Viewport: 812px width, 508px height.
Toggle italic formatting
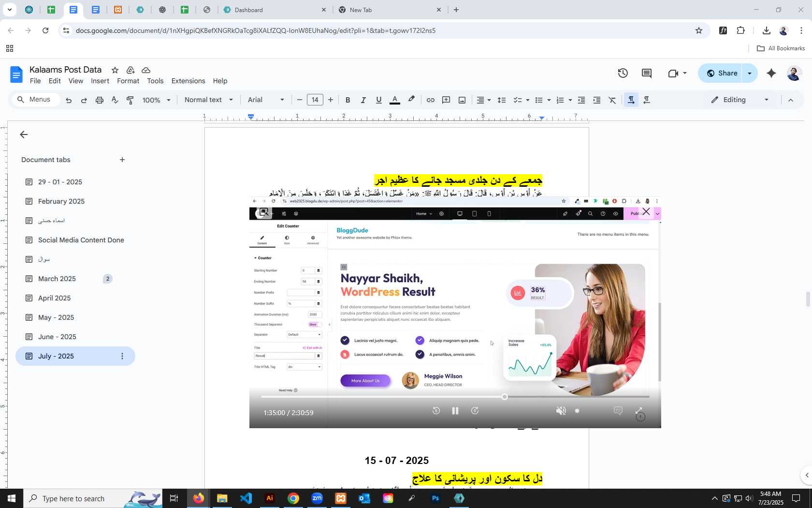pos(363,100)
